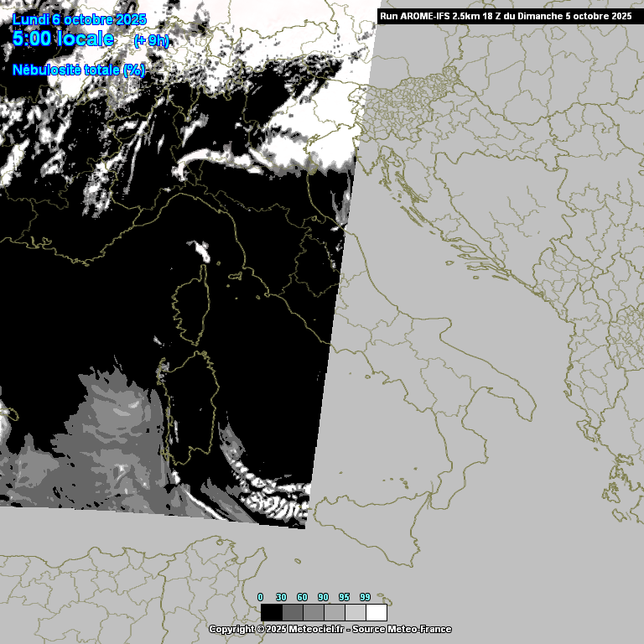Pick the light gray 95% legend swatch

point(356,612)
